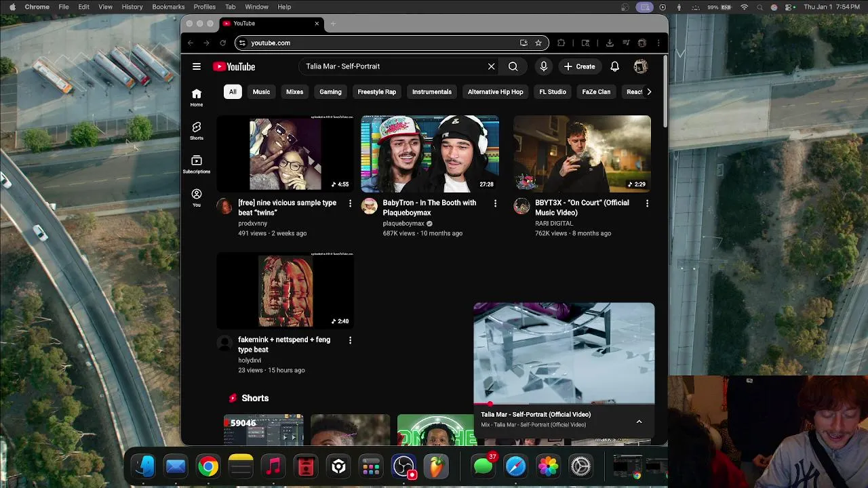Select the Alternative Hip Hop chip
868x488 pixels.
tap(495, 91)
